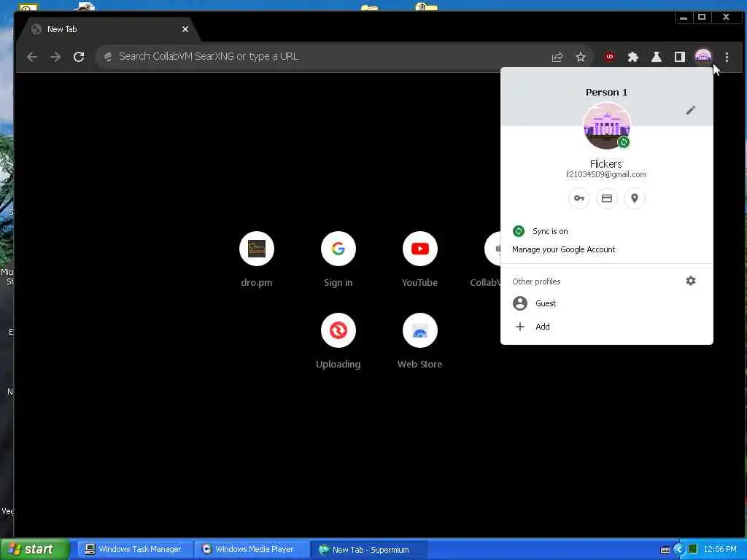Open the dro.pm shortcut

[x=256, y=260]
